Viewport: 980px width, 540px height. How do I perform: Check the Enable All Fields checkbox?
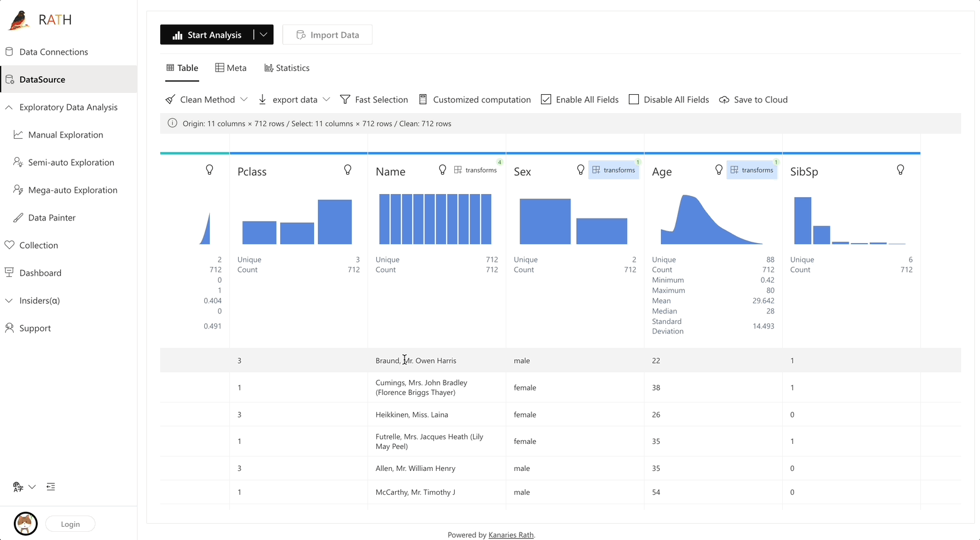[x=547, y=100]
